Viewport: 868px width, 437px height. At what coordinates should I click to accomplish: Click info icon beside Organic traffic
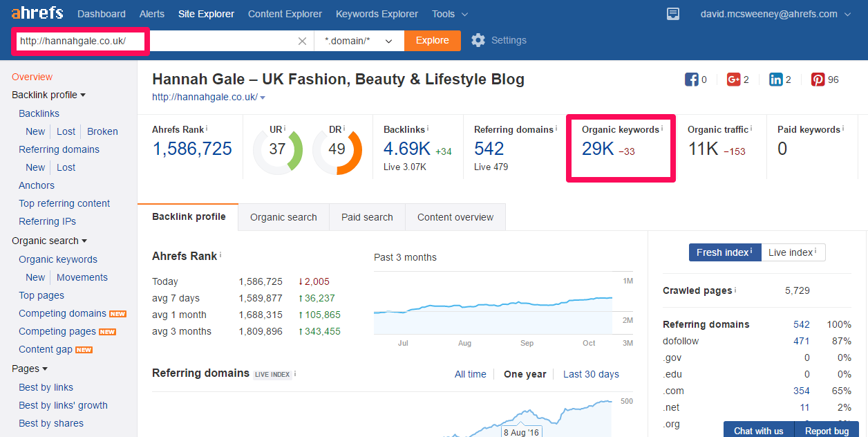[751, 129]
